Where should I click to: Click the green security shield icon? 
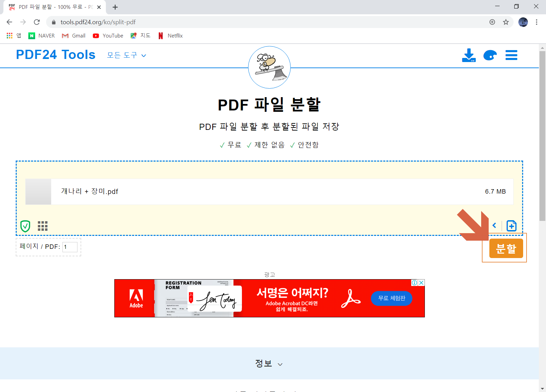[25, 226]
